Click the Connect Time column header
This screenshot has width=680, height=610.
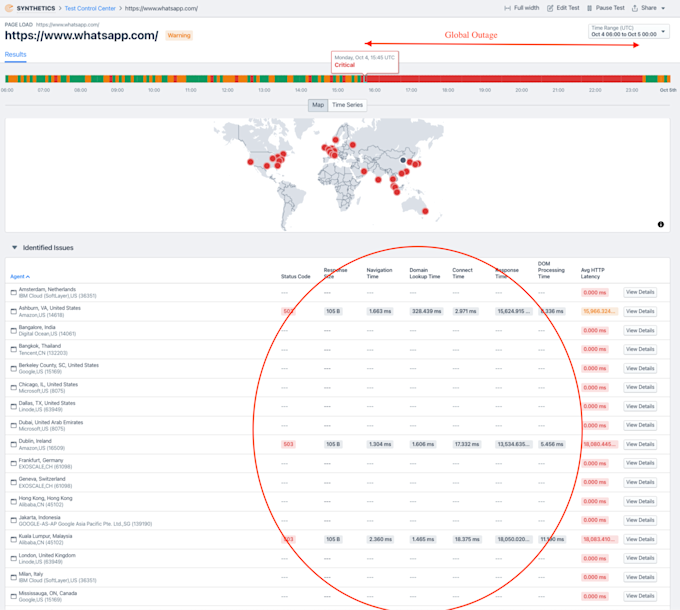coord(462,273)
